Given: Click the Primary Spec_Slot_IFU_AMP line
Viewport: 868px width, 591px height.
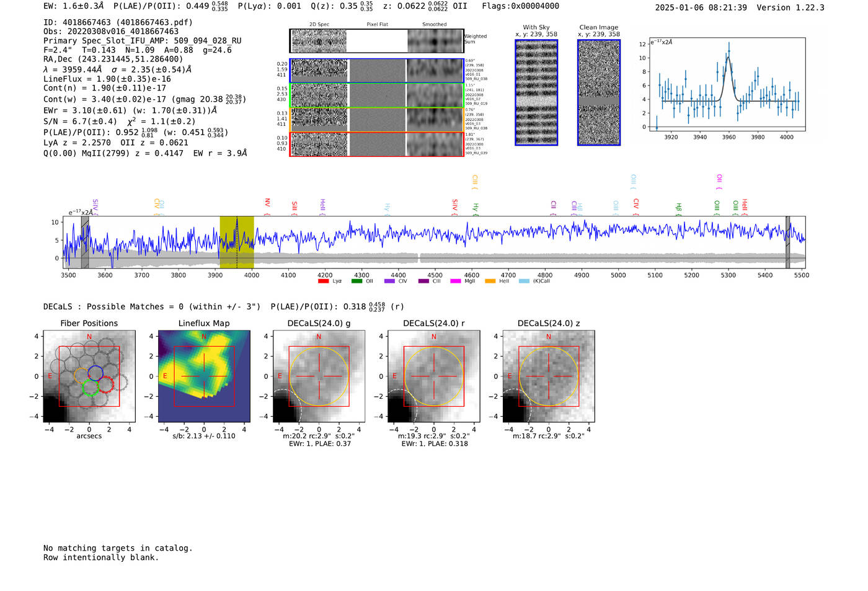Looking at the screenshot, I should 143,41.
